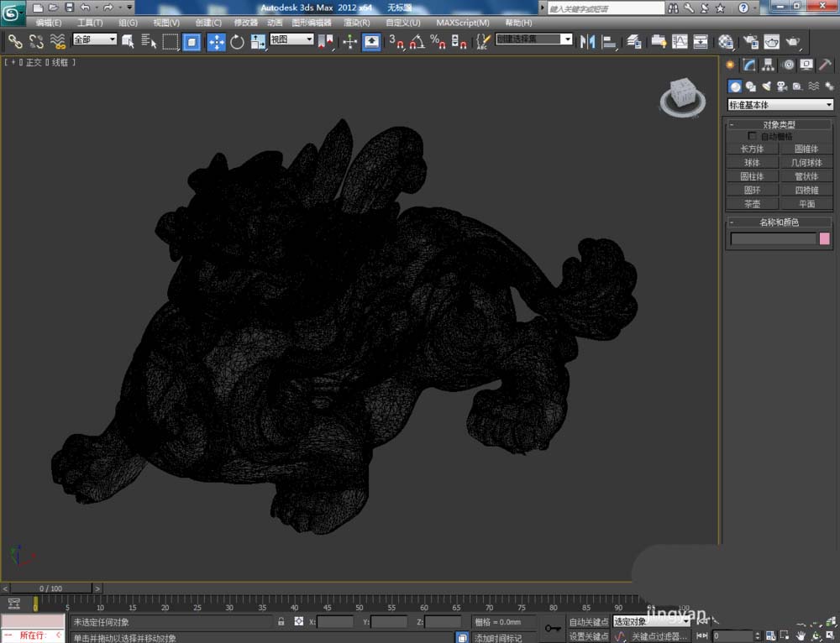Open the 标准基本体 dropdown
Screen dimensions: 840x643
[780, 105]
